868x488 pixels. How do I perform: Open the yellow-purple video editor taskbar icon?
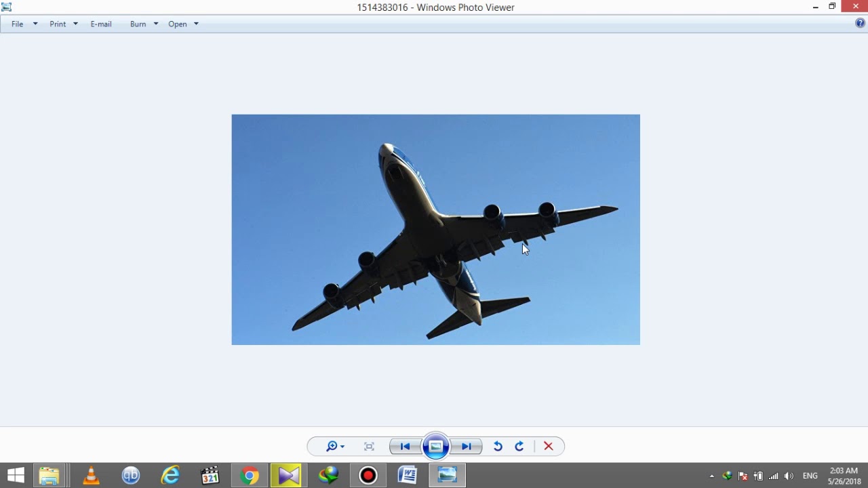[289, 476]
